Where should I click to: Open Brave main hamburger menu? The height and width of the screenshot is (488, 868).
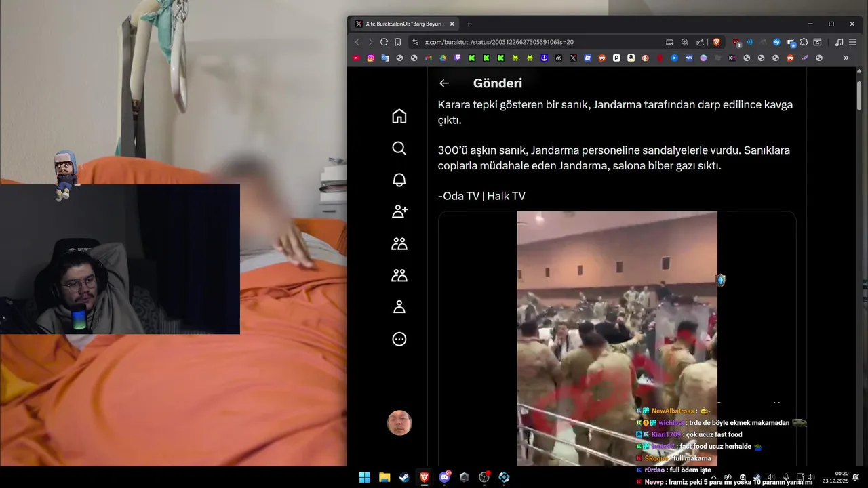pyautogui.click(x=853, y=42)
